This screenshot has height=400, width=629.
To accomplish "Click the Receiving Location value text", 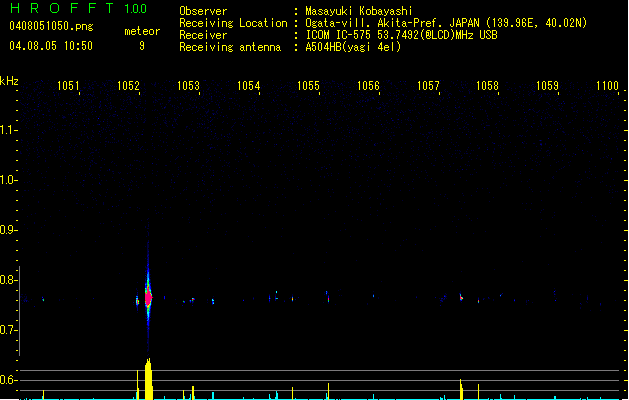I will (446, 23).
